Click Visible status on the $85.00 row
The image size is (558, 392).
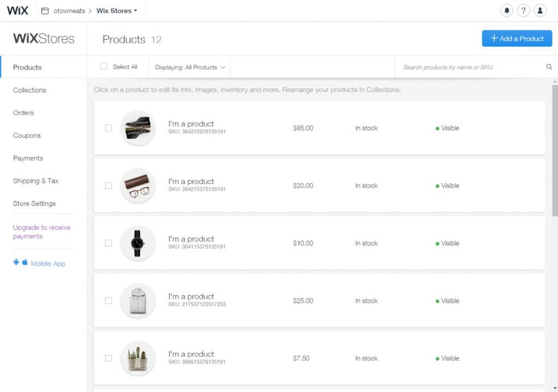tap(448, 128)
